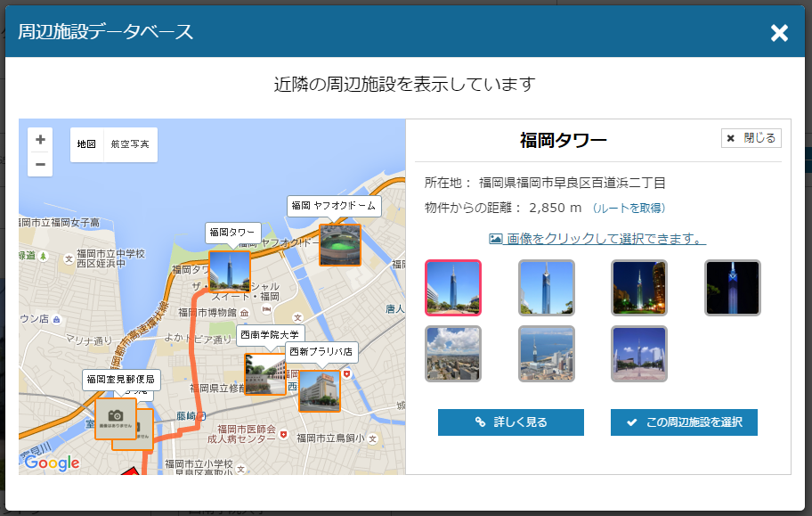Switch map to 航空写真 aerial view
The height and width of the screenshot is (516, 812).
click(x=130, y=144)
